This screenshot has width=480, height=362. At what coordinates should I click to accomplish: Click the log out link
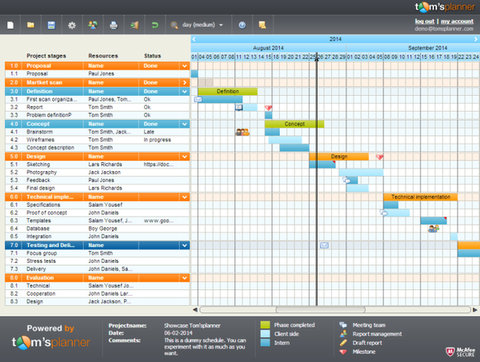pyautogui.click(x=425, y=21)
